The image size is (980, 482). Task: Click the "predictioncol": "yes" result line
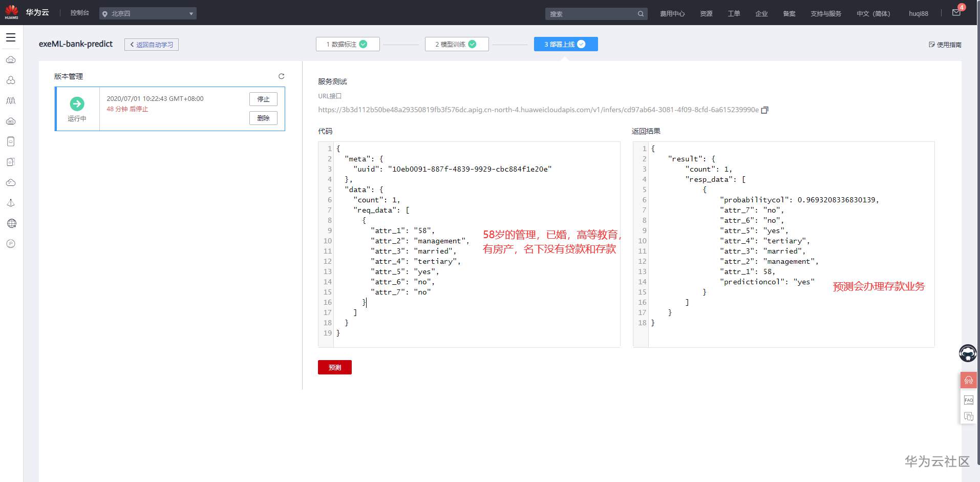point(767,282)
